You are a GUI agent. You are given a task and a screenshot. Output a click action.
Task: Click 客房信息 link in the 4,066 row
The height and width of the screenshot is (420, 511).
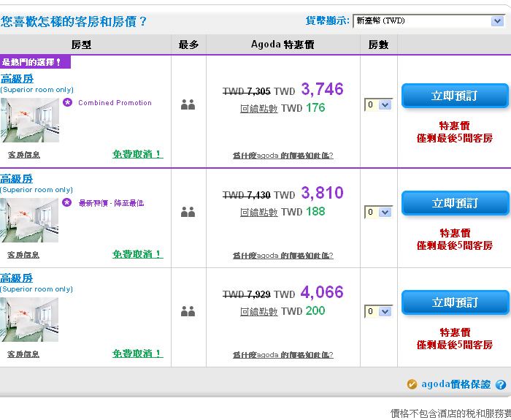23,354
